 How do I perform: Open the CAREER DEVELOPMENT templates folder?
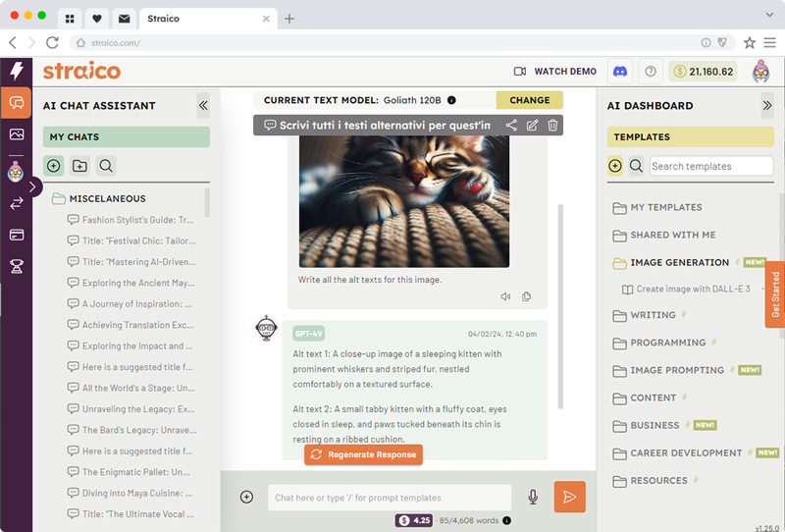[685, 452]
